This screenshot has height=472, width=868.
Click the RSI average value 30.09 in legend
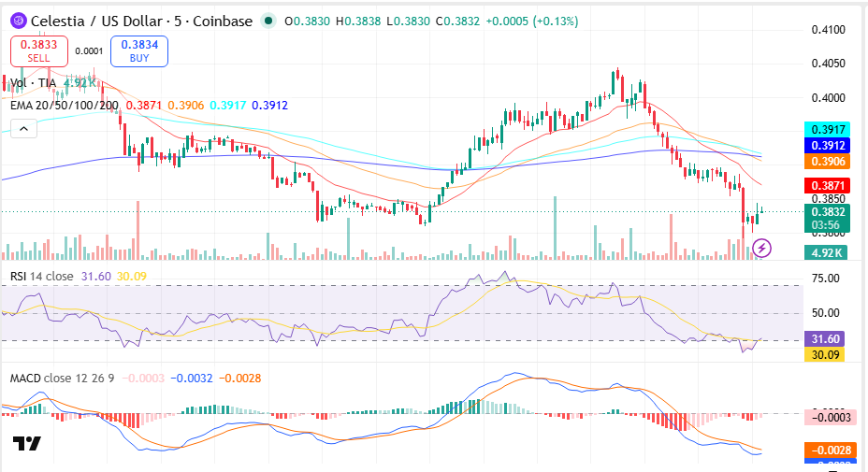(x=132, y=276)
